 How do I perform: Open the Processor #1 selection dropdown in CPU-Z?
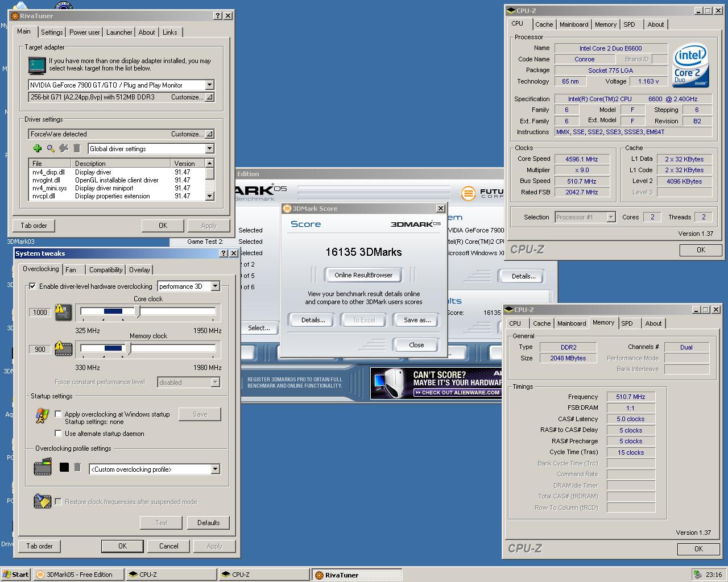coord(611,217)
